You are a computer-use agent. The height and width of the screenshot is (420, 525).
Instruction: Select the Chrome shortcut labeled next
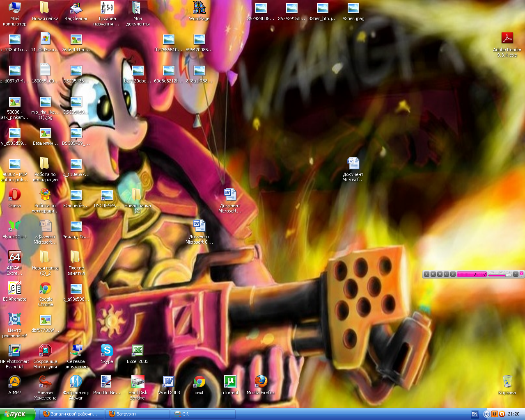coord(199,385)
